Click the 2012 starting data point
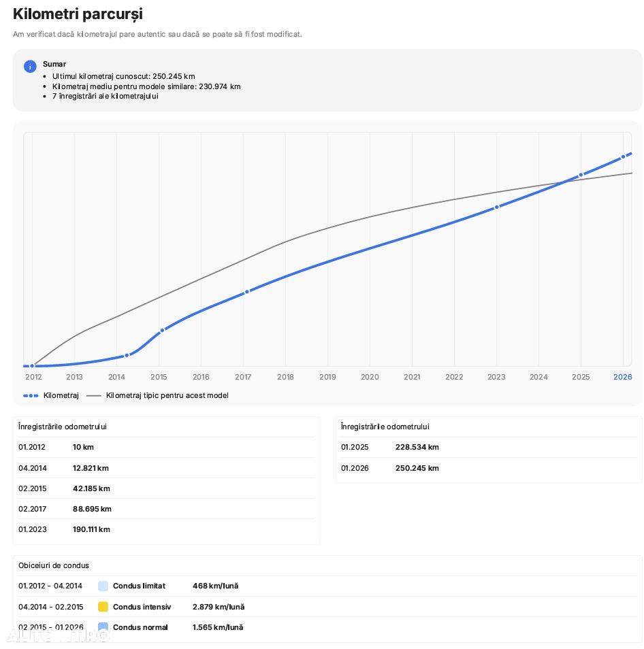 [32, 366]
